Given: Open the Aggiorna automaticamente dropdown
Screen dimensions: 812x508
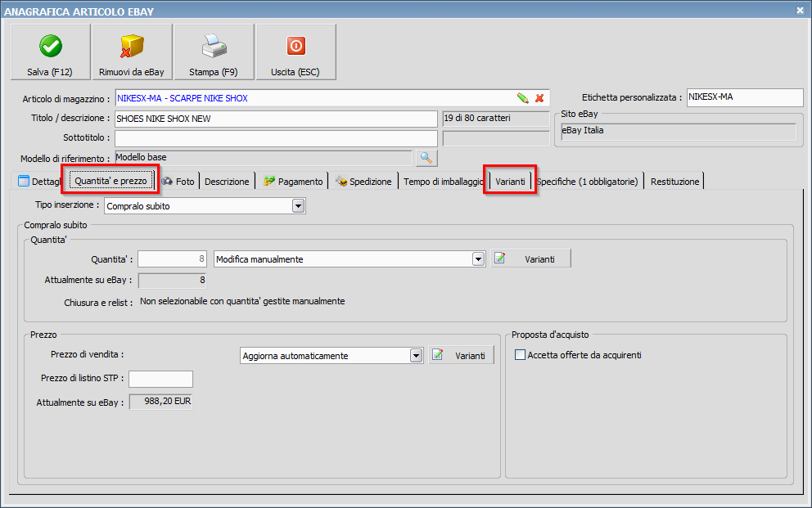Looking at the screenshot, I should pyautogui.click(x=417, y=355).
